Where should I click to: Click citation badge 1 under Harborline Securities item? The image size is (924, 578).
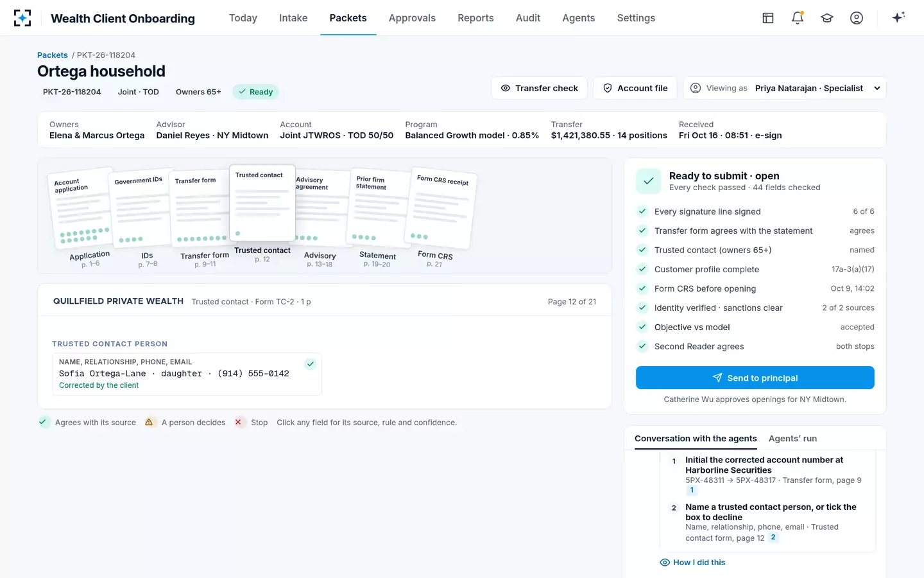click(692, 490)
